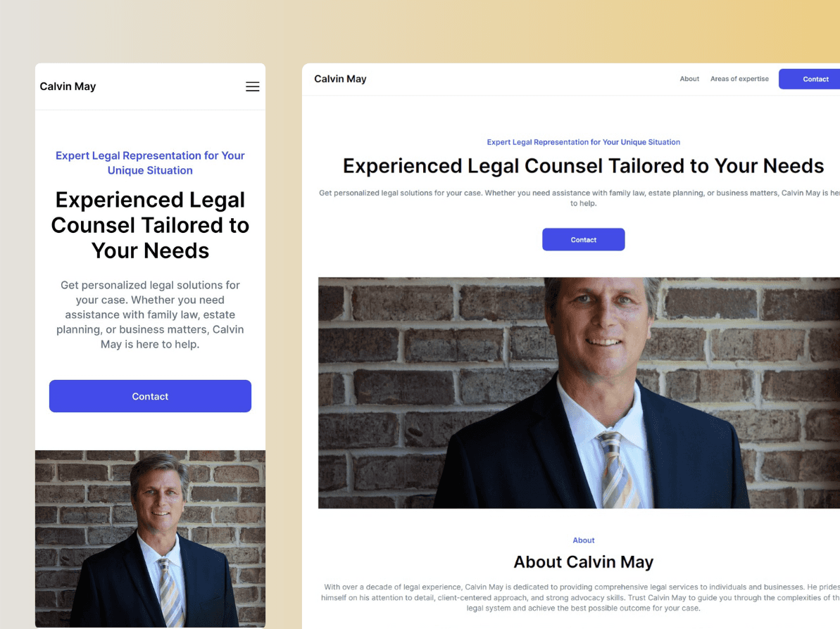Select the lawyer portrait in mobile preview

[150, 538]
